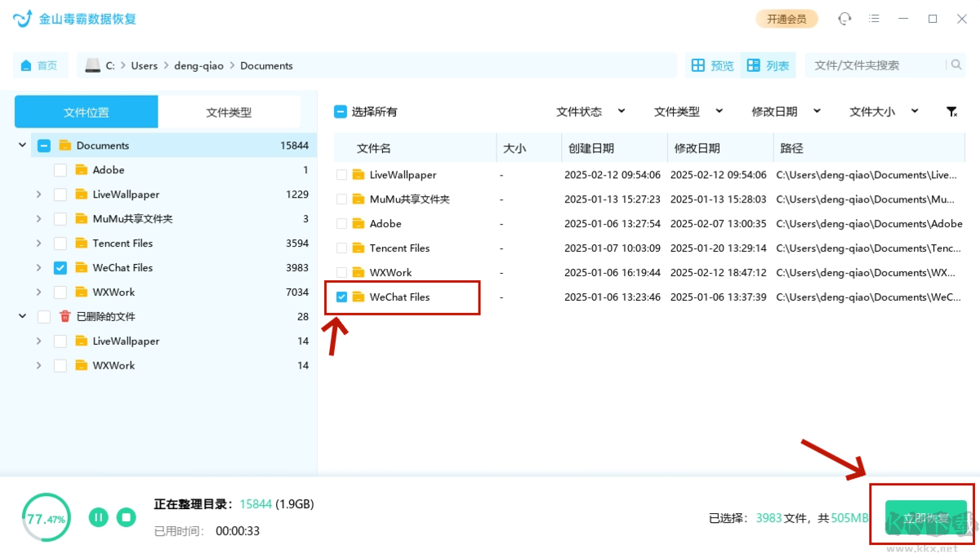Click the Tencent Files folder icon in sidebar

point(81,243)
